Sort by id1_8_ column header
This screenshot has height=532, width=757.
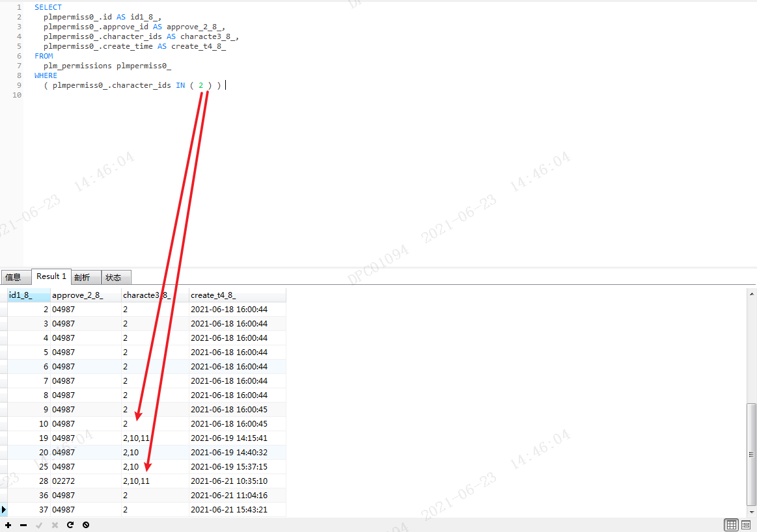coord(29,295)
